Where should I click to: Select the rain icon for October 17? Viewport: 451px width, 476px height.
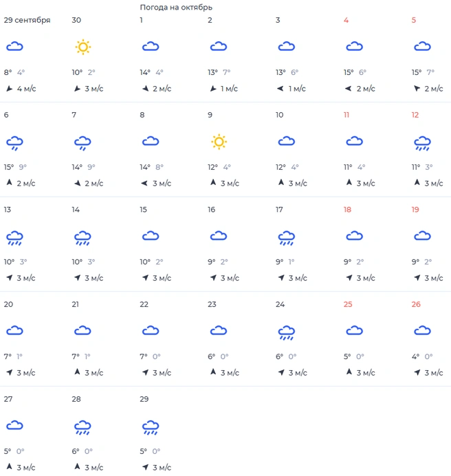pyautogui.click(x=287, y=238)
